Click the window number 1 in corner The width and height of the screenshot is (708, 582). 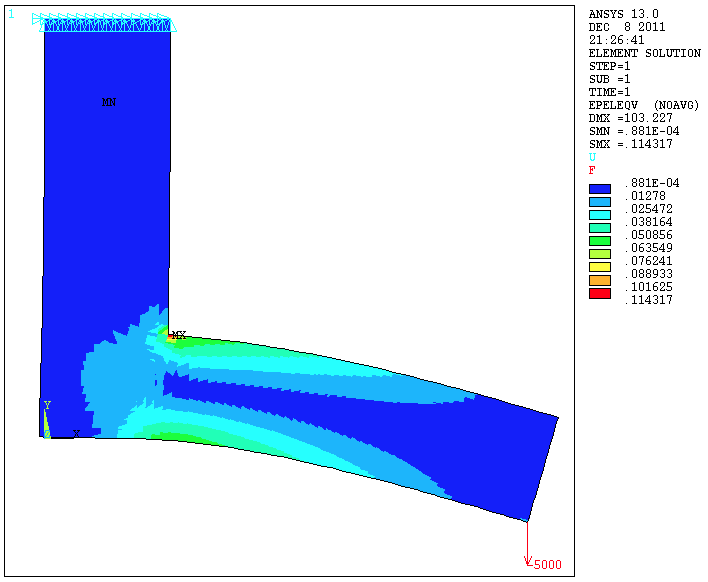[x=11, y=15]
